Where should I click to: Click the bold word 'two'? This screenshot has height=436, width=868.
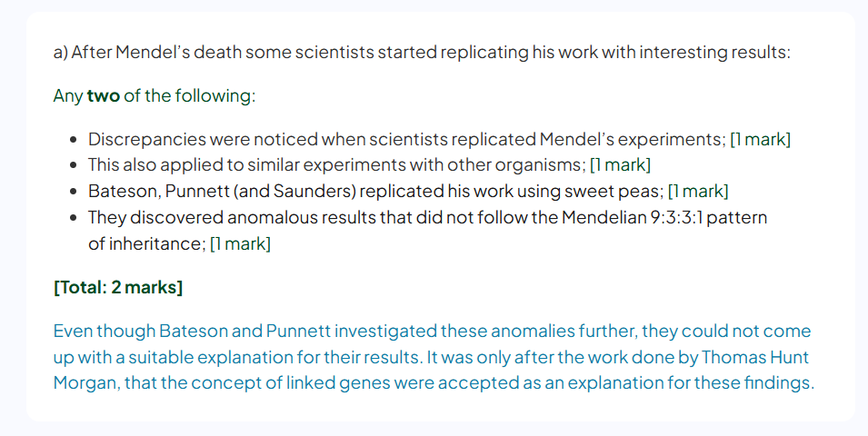[104, 95]
